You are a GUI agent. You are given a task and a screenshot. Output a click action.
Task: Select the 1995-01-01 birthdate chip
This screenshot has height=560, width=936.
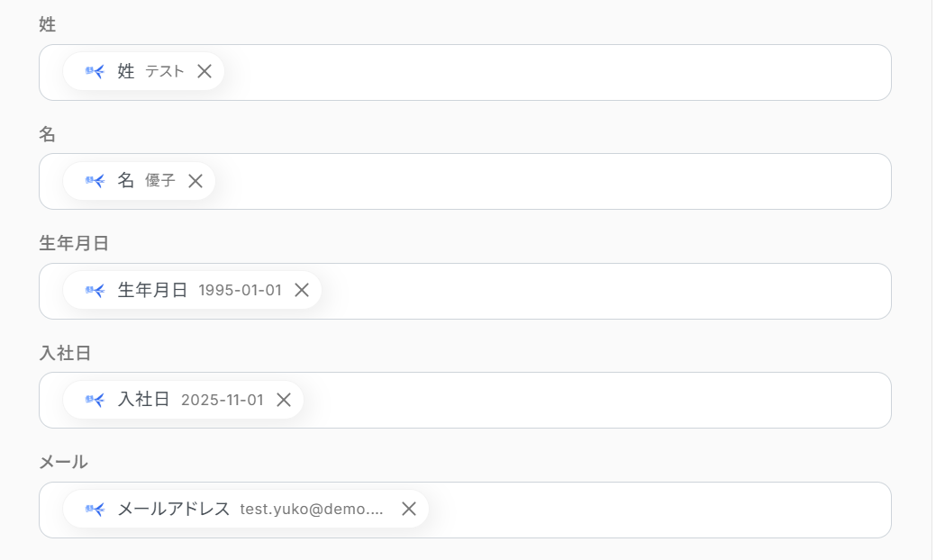click(x=192, y=291)
